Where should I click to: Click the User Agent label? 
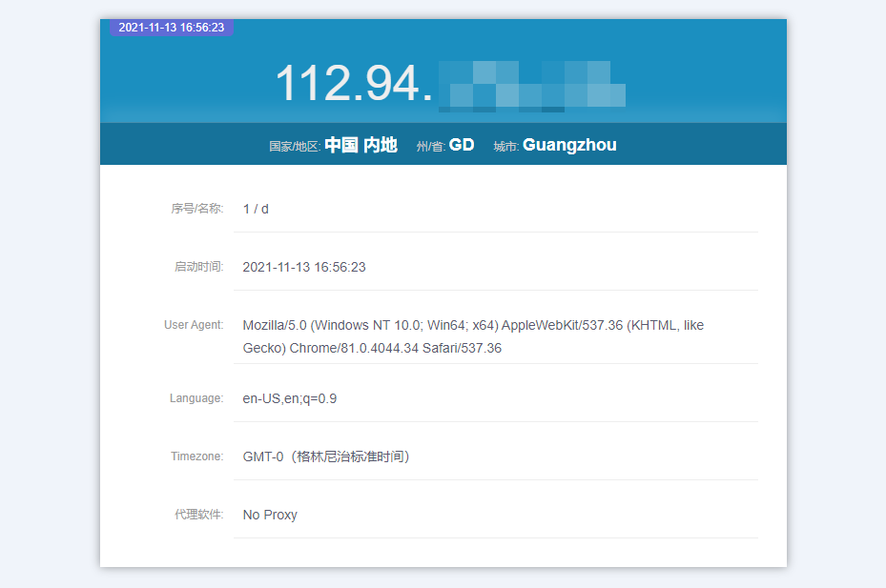[x=194, y=325]
